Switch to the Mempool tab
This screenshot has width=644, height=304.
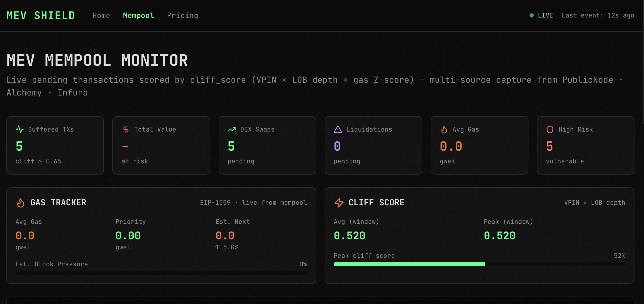pos(138,15)
